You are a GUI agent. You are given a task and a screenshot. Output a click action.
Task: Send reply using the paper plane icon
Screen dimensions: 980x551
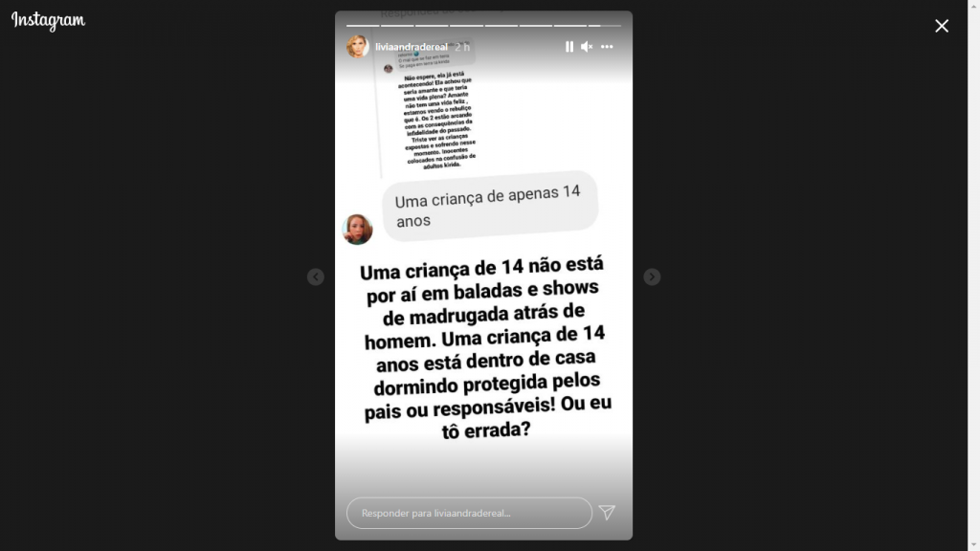coord(607,513)
